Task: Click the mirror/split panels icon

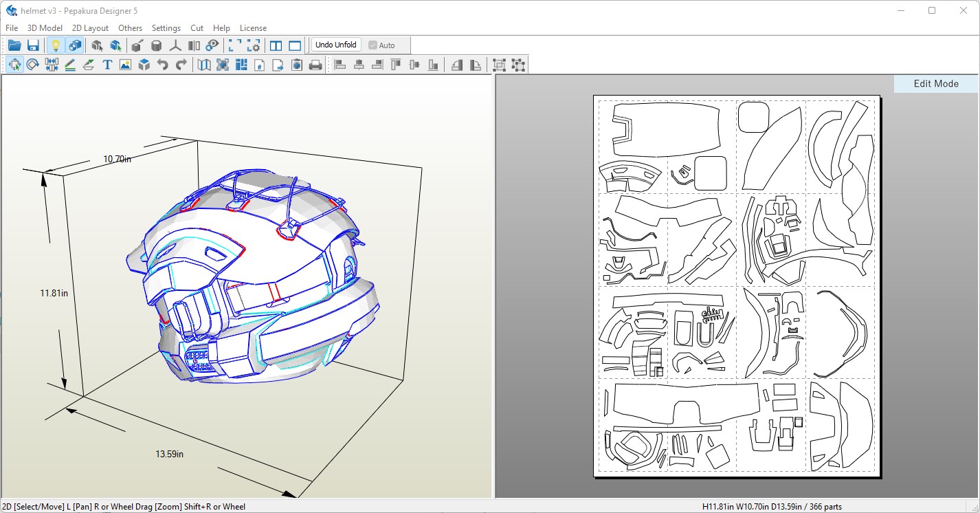Action: (194, 45)
